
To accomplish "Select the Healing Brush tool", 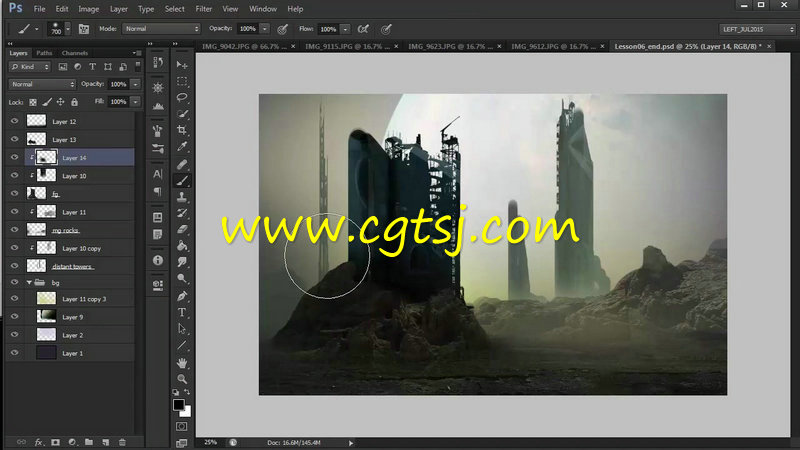I will (x=182, y=164).
